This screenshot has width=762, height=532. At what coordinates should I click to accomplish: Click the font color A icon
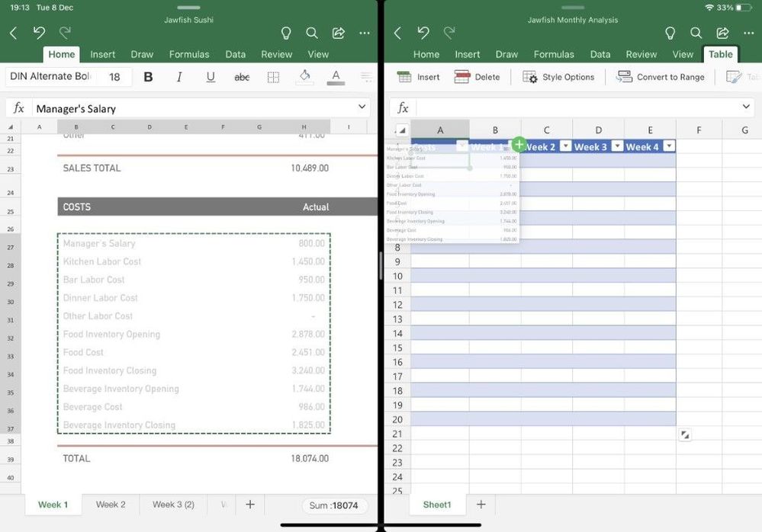(336, 77)
